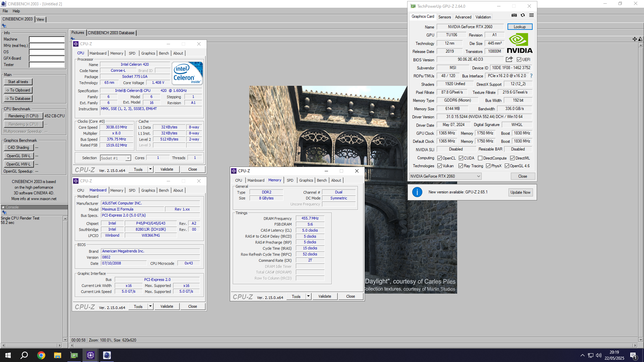Viewport: 644px width, 362px height.
Task: Show hidden system tray icons
Action: click(x=583, y=355)
